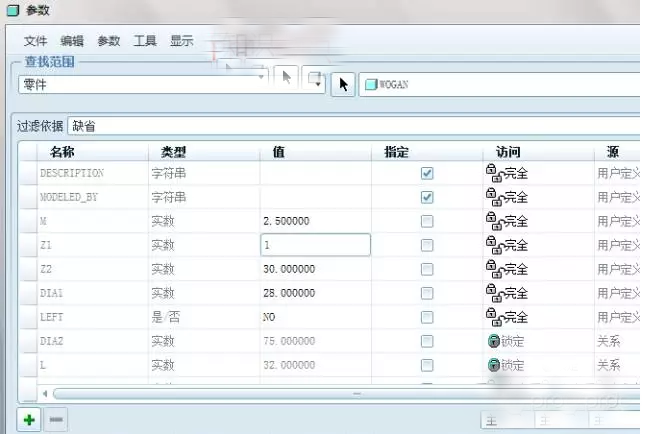The width and height of the screenshot is (653, 435).
Task: Enable the designate checkbox for Z2
Action: (427, 269)
